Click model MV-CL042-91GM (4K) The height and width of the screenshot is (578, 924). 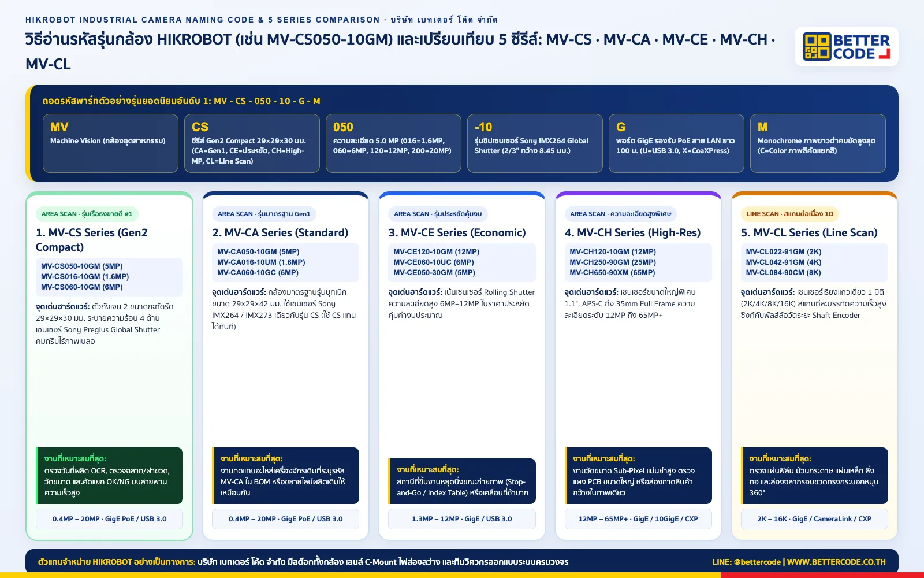(x=784, y=262)
